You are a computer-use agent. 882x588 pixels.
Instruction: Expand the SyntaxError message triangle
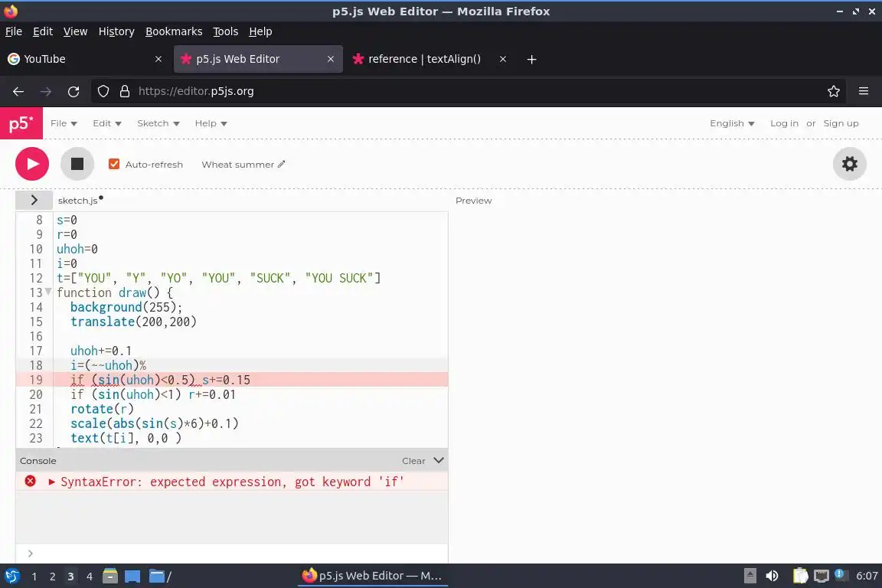pyautogui.click(x=52, y=482)
